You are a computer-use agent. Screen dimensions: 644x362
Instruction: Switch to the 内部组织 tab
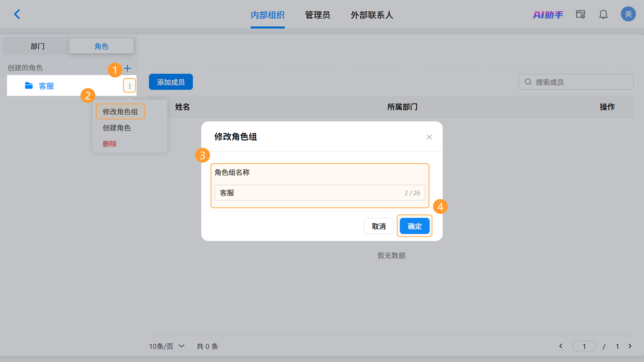pyautogui.click(x=267, y=15)
